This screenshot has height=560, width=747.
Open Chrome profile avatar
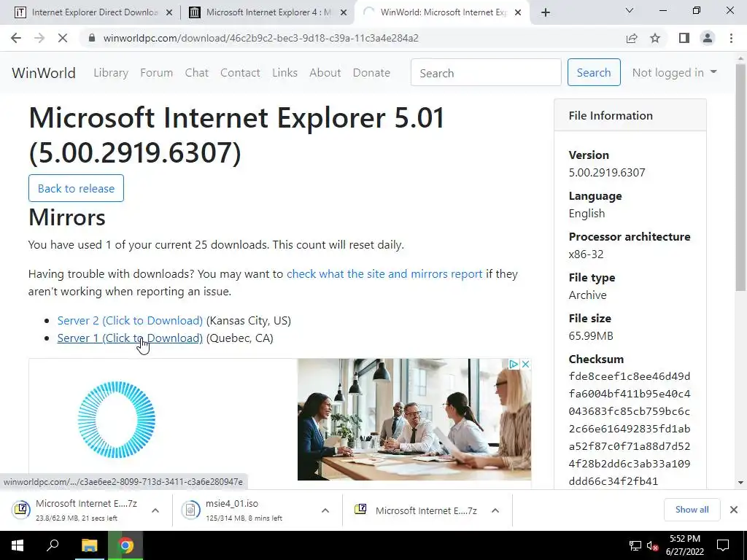(708, 38)
